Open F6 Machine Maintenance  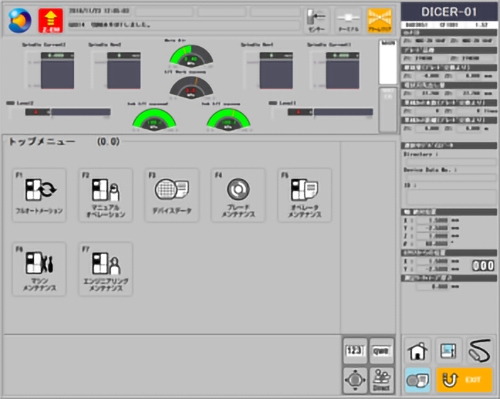(x=39, y=269)
